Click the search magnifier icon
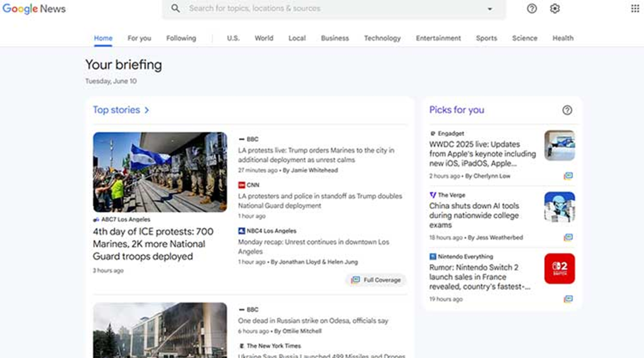The image size is (644, 358). (176, 8)
